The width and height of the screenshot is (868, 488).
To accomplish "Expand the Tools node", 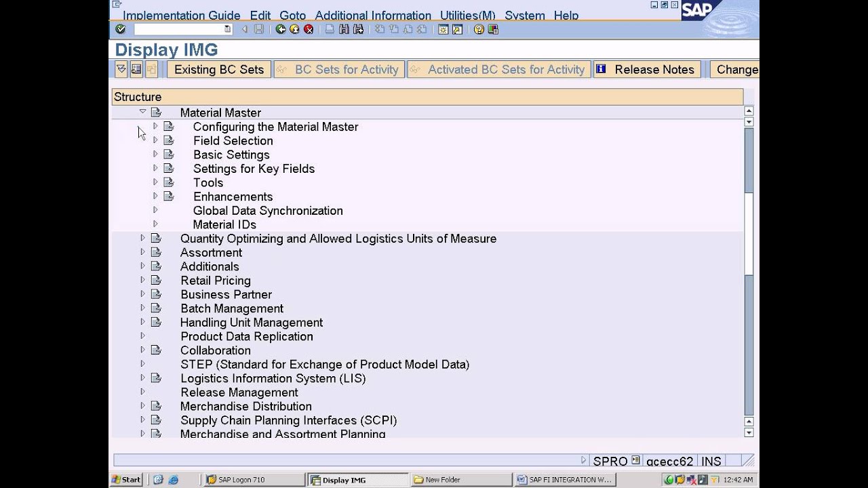I will 155,182.
